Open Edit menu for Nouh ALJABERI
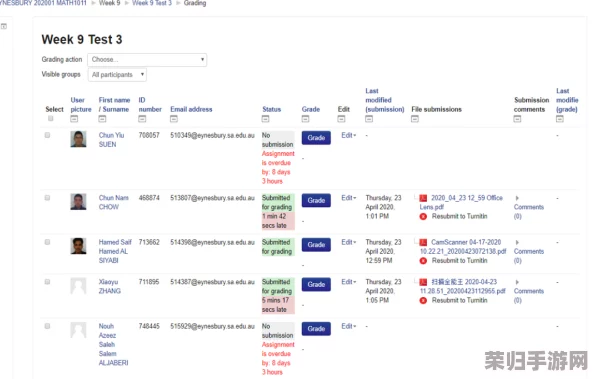594x379 pixels. click(349, 326)
